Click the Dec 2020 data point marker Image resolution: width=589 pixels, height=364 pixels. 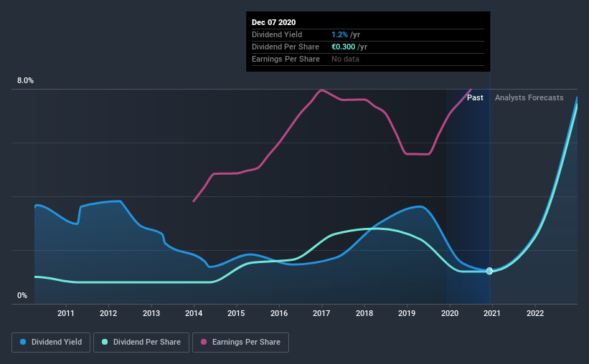tap(489, 271)
